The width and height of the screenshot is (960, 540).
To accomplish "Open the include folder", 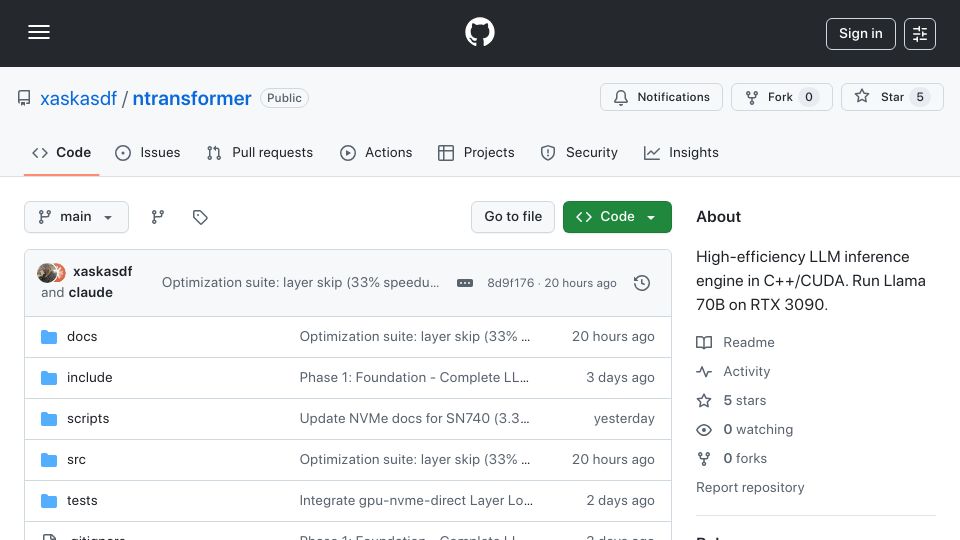I will pyautogui.click(x=89, y=378).
